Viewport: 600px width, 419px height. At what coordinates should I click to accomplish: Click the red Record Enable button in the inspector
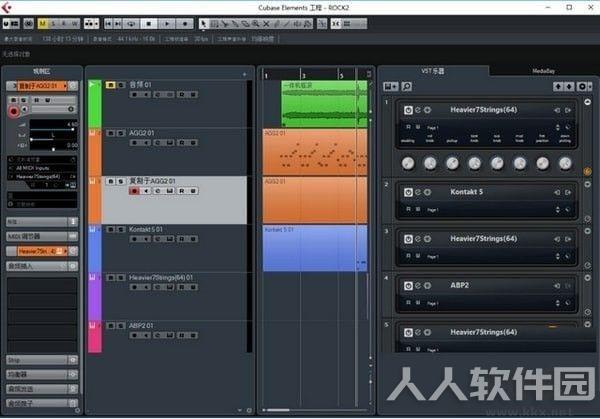coord(13,111)
